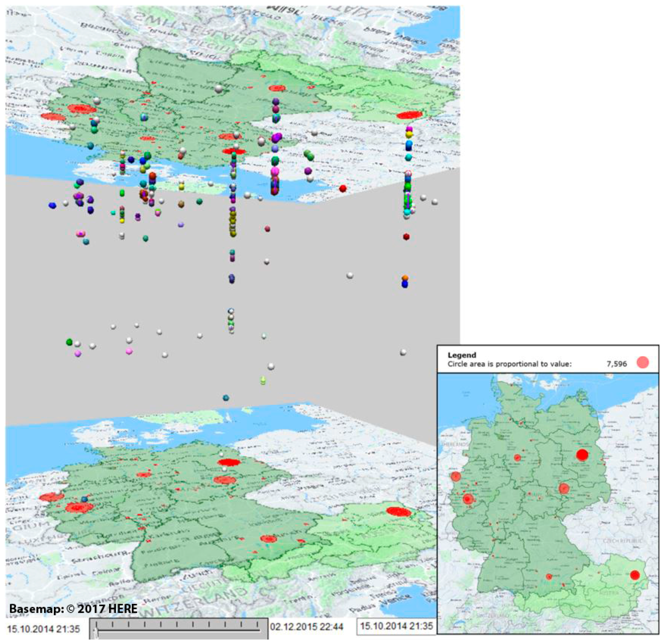This screenshot has width=665, height=644.
Task: Click the Vienna red circle in legend map
Action: click(635, 575)
